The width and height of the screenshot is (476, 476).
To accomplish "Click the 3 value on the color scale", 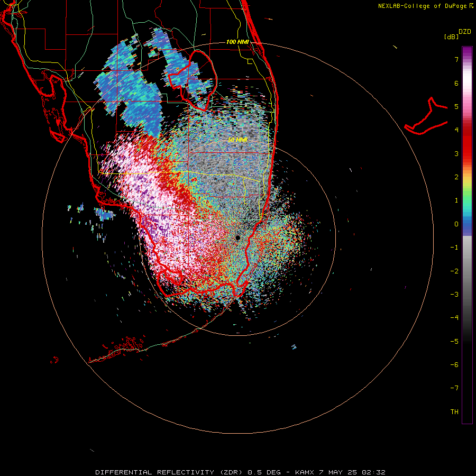I will point(456,153).
